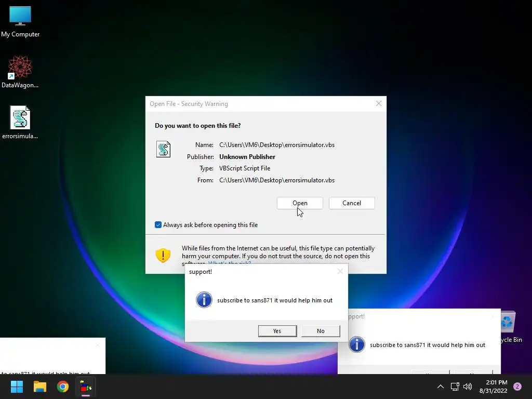Screen dimensions: 532x399
Task: Click the errorsimulator.vbs Name path text
Action: point(277,145)
